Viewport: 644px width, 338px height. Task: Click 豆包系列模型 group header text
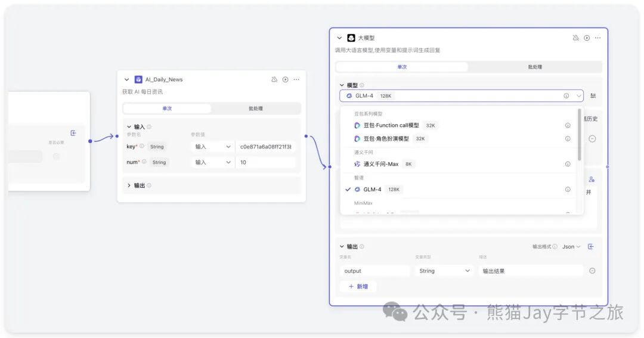click(368, 114)
